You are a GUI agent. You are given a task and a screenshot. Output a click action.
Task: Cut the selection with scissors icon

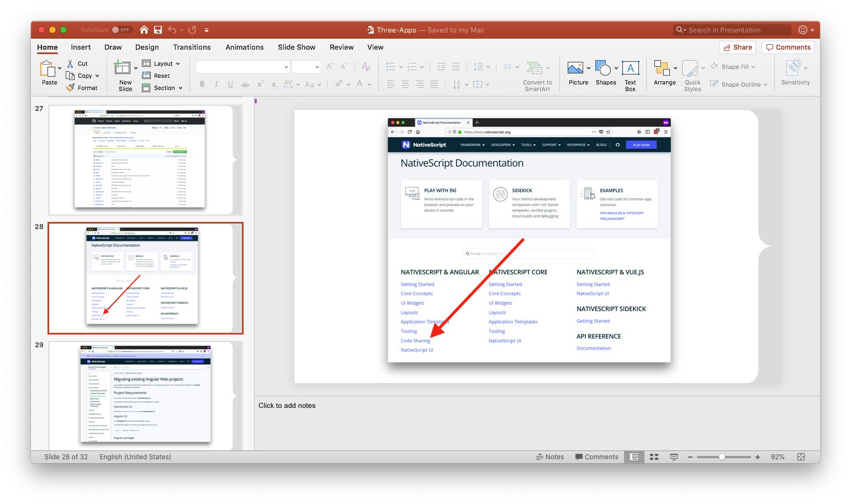[x=70, y=63]
